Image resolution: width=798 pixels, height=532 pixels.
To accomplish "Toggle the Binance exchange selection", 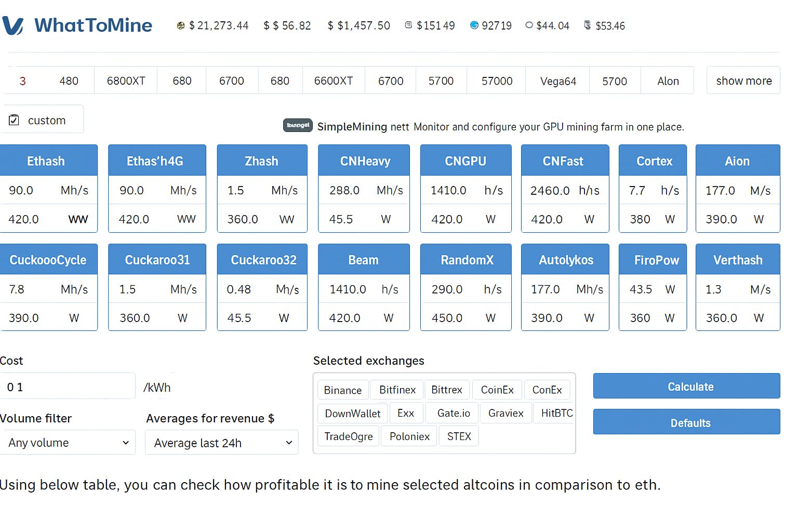I will 342,390.
